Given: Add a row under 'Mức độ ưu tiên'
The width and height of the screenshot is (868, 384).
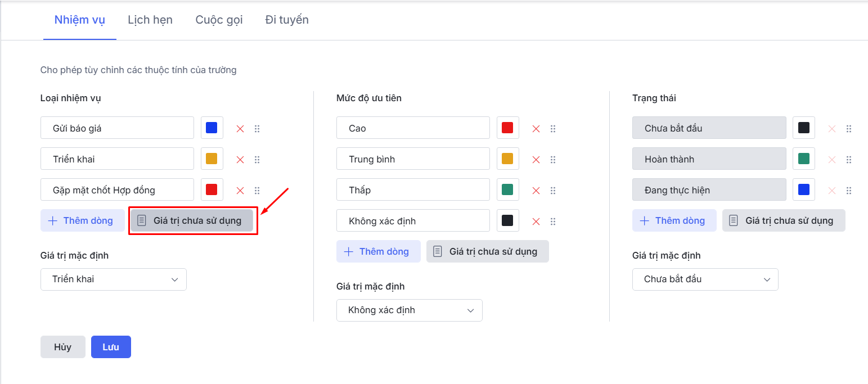Looking at the screenshot, I should tap(378, 251).
